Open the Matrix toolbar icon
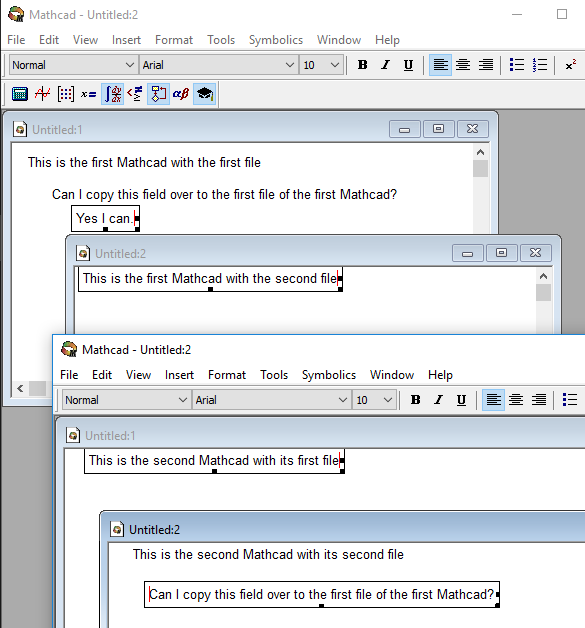Image resolution: width=585 pixels, height=628 pixels. tap(66, 94)
